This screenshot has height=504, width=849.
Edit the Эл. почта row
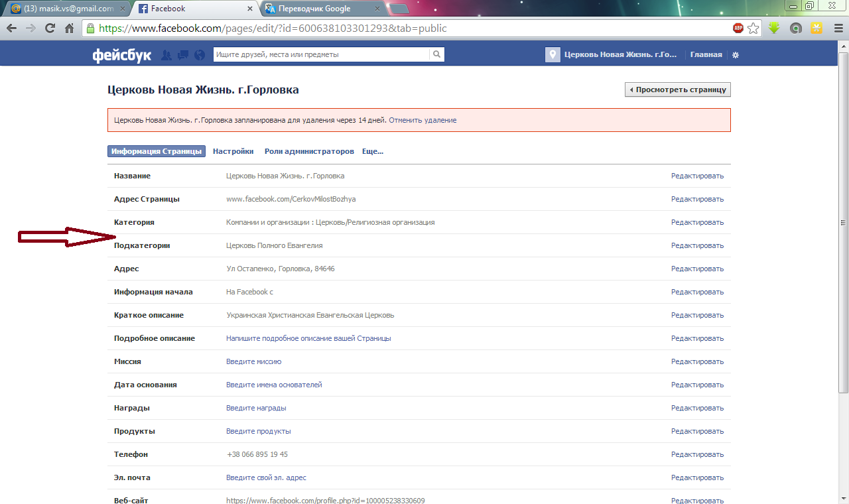point(697,477)
